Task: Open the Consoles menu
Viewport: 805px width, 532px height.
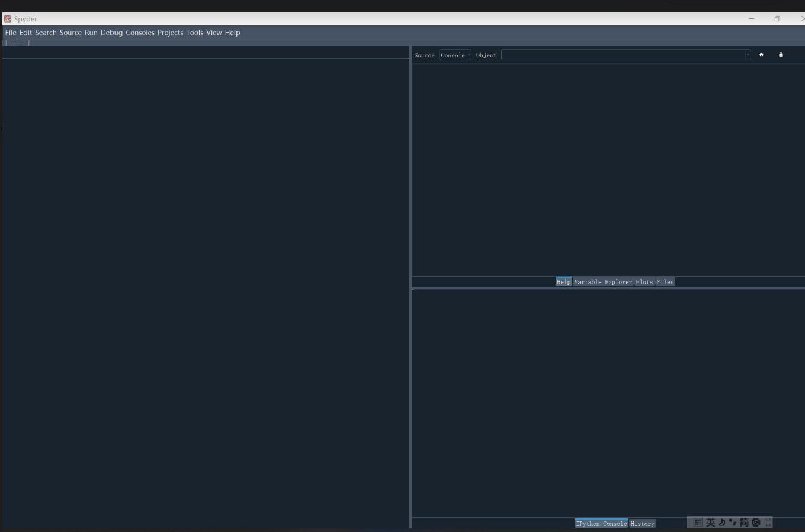Action: (140, 33)
